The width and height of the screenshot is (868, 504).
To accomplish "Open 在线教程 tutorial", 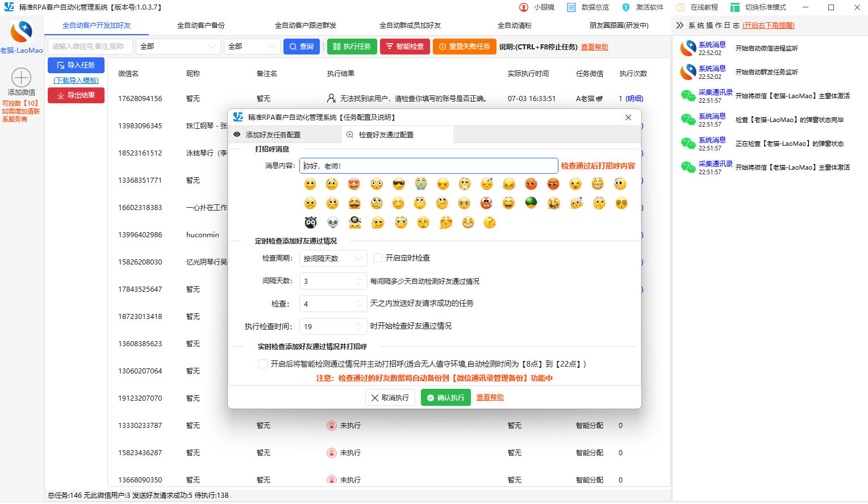I will pos(697,7).
